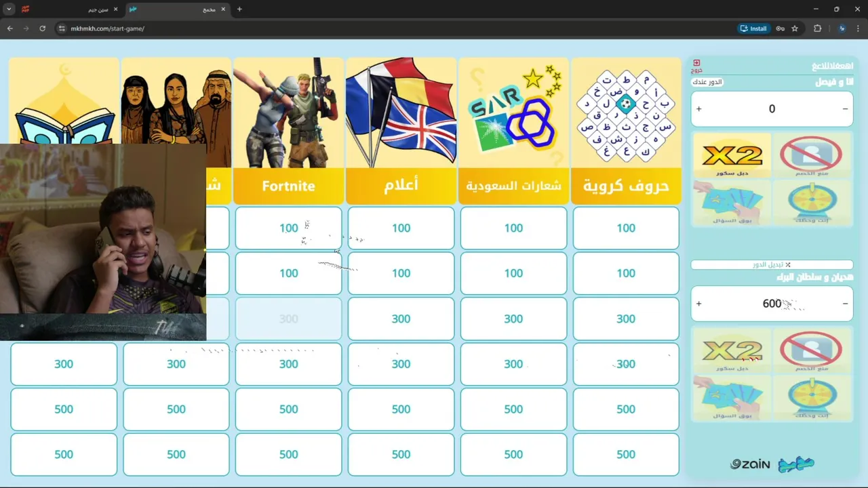Screen dimensions: 868x488
Task: Open the حروف كروية letter-grid image
Action: [x=626, y=113]
